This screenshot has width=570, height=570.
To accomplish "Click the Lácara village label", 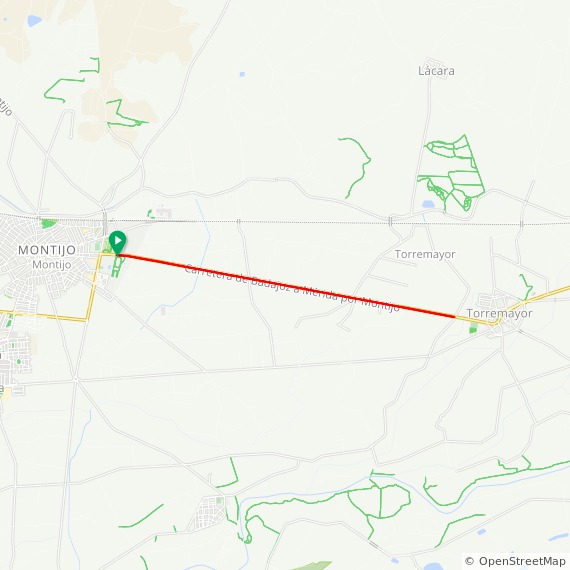I will (436, 71).
